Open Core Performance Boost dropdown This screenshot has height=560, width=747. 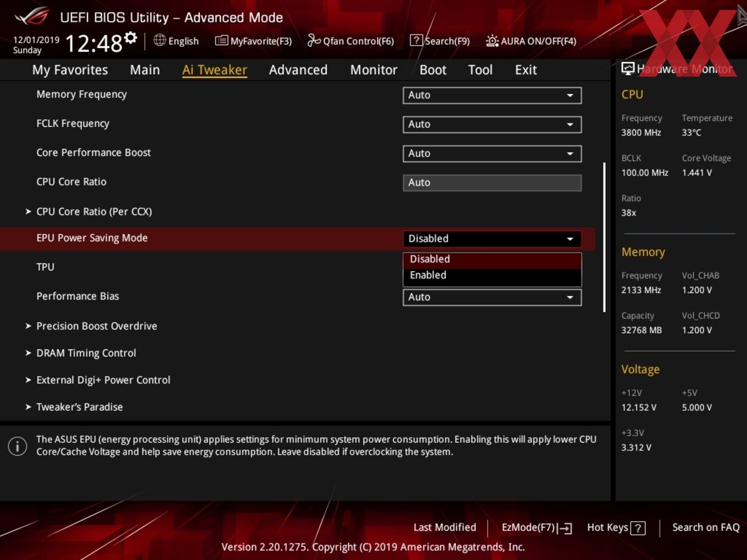(492, 153)
